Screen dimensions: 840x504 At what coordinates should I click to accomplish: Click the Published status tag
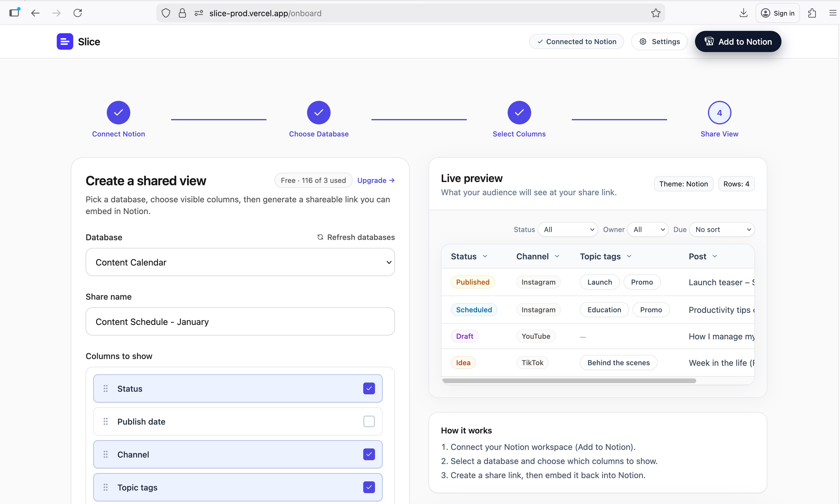(472, 282)
